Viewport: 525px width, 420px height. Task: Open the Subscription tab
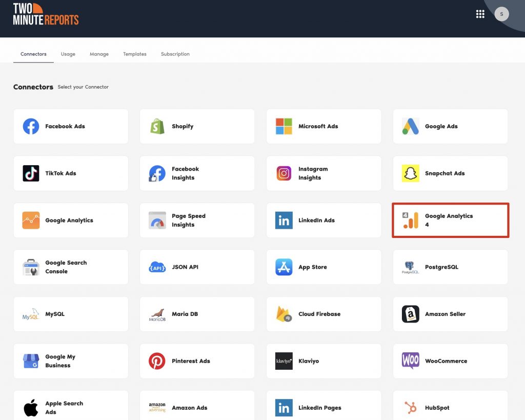coord(175,54)
